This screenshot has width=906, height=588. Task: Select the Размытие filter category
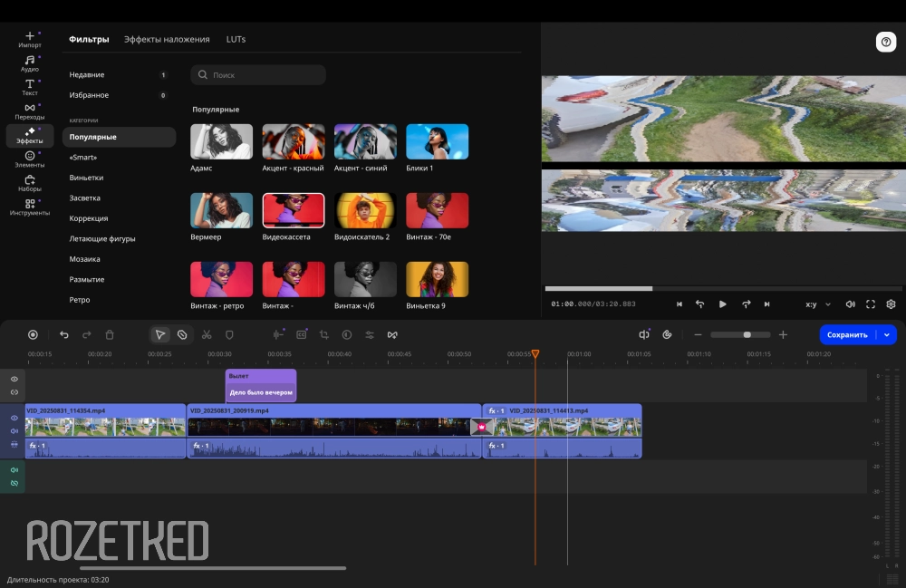pos(87,279)
